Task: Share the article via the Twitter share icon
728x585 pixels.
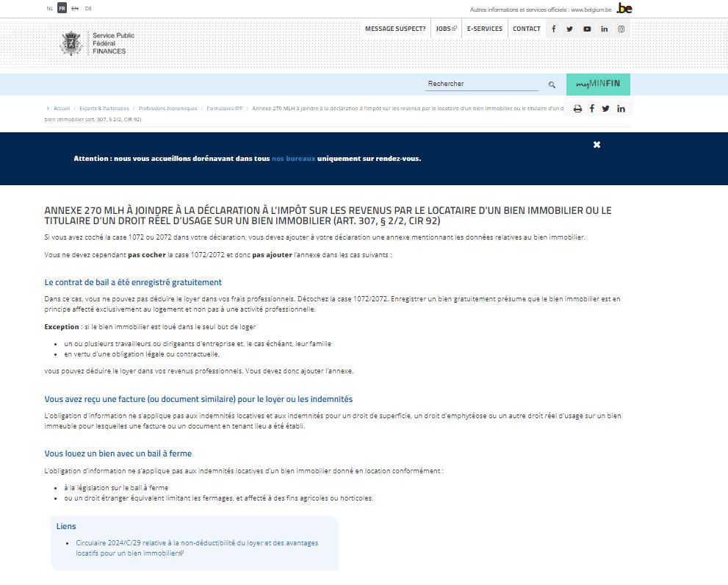Action: coord(605,108)
